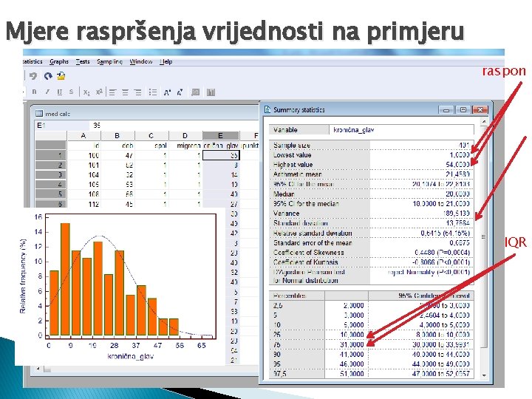Click Summary statistics scrollbar up arrow

(x=484, y=121)
